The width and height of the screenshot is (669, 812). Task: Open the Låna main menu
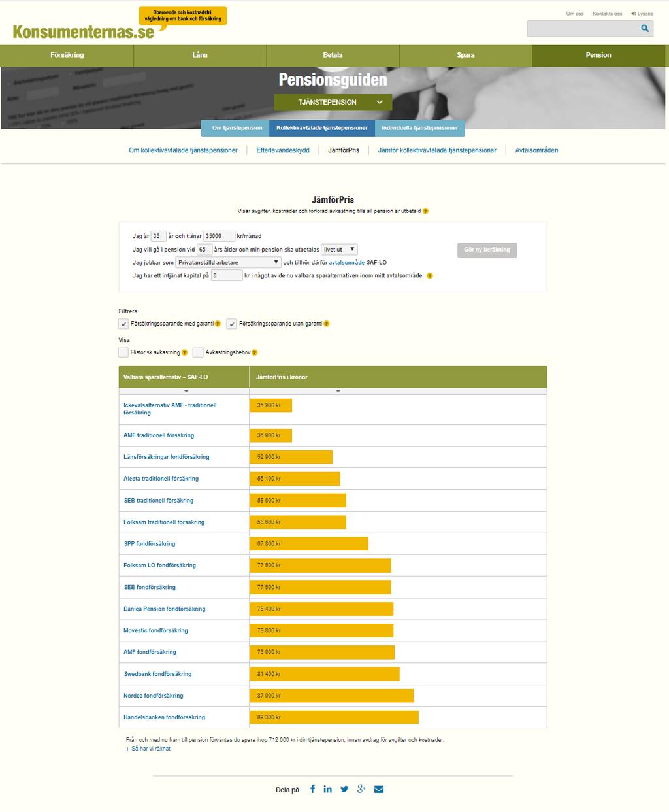pyautogui.click(x=200, y=56)
